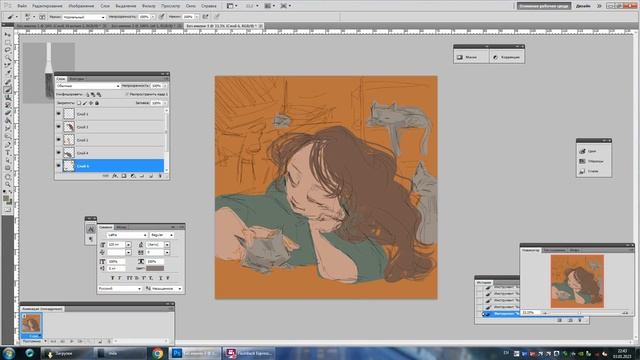Add a layer style with fx icon
This screenshot has height=360, width=640.
tap(115, 176)
